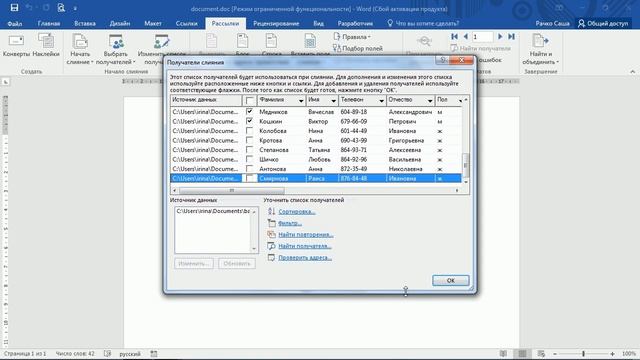Click the Сортировка link
Image resolution: width=640 pixels, height=360 pixels.
(297, 211)
